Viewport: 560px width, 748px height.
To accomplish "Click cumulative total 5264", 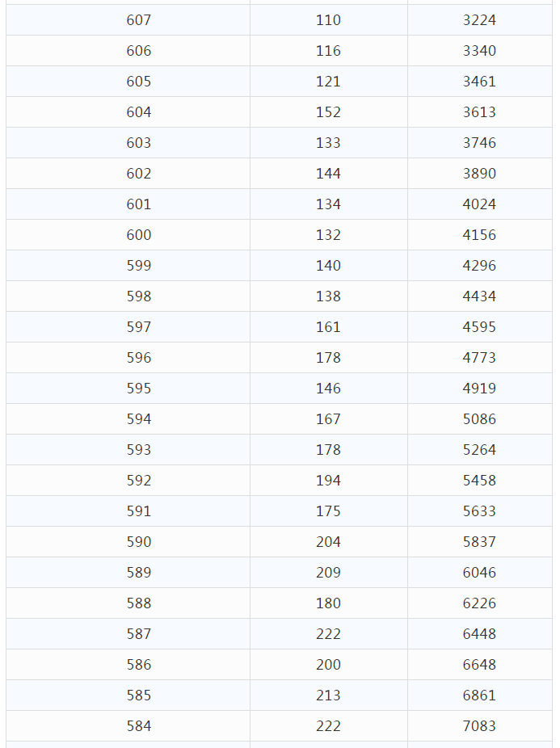I will click(x=479, y=450).
